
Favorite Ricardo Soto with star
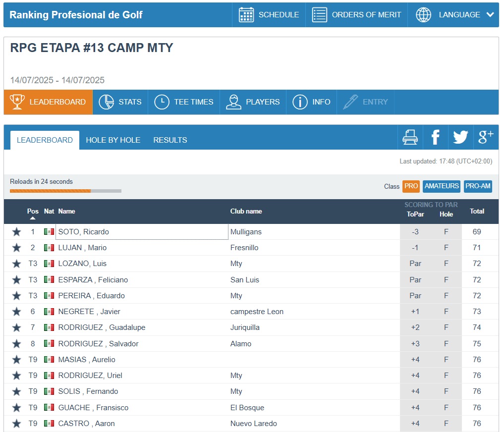click(16, 232)
